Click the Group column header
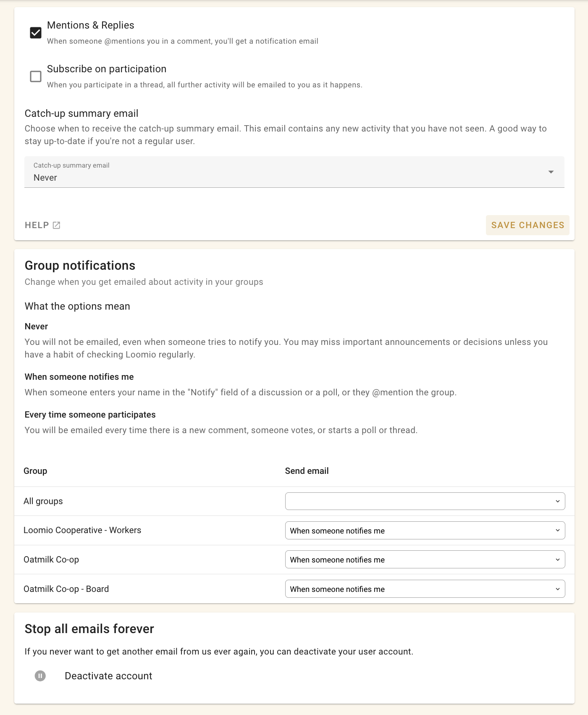Image resolution: width=588 pixels, height=715 pixels. pyautogui.click(x=35, y=471)
